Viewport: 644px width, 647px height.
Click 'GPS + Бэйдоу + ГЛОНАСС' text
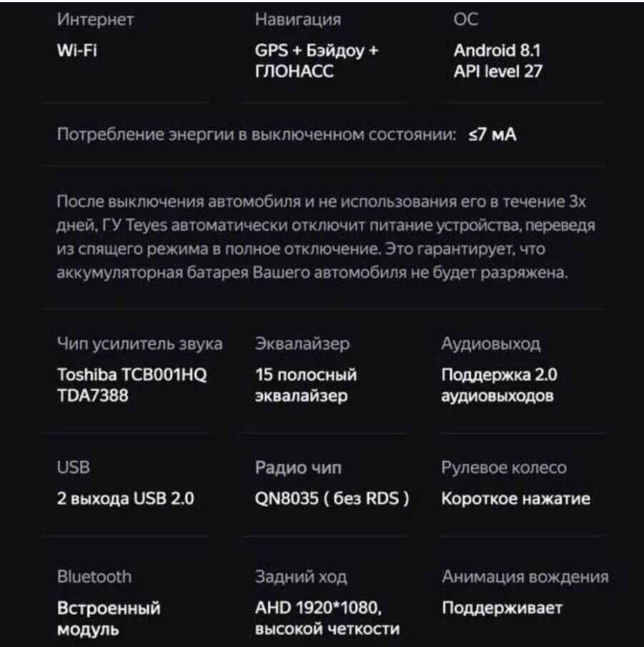[x=316, y=61]
